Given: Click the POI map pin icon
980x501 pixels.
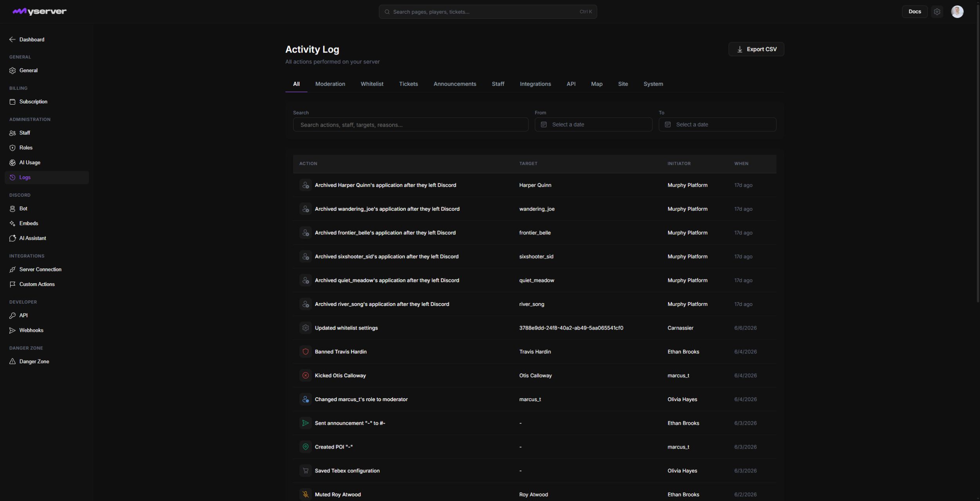Looking at the screenshot, I should [x=306, y=447].
